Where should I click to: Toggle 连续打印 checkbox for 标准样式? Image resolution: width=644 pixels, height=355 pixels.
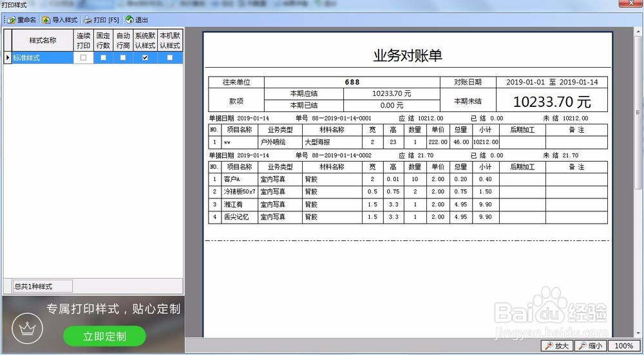[x=83, y=58]
